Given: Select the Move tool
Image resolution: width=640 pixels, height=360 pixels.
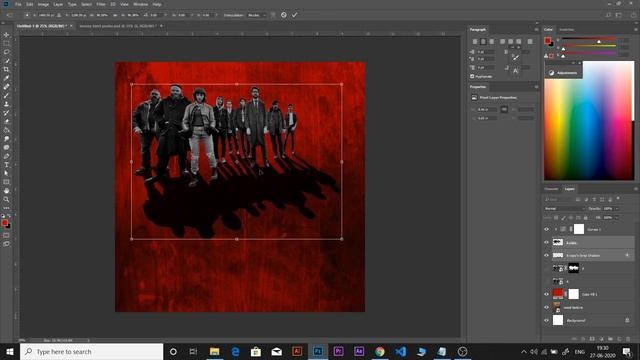Looking at the screenshot, I should coord(6,35).
